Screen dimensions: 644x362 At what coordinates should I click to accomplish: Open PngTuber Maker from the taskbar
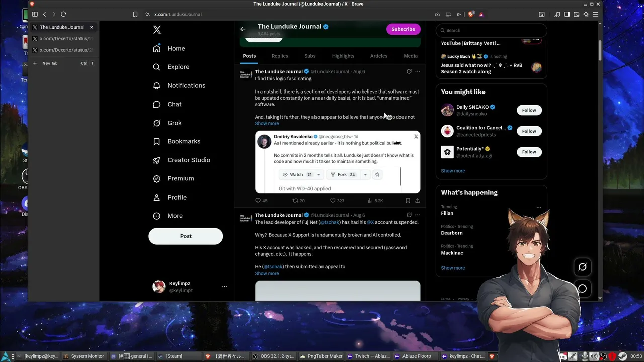point(321,356)
